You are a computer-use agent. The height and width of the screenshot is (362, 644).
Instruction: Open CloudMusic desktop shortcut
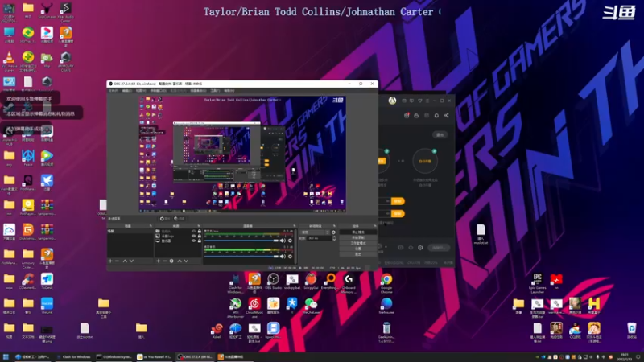point(254,308)
